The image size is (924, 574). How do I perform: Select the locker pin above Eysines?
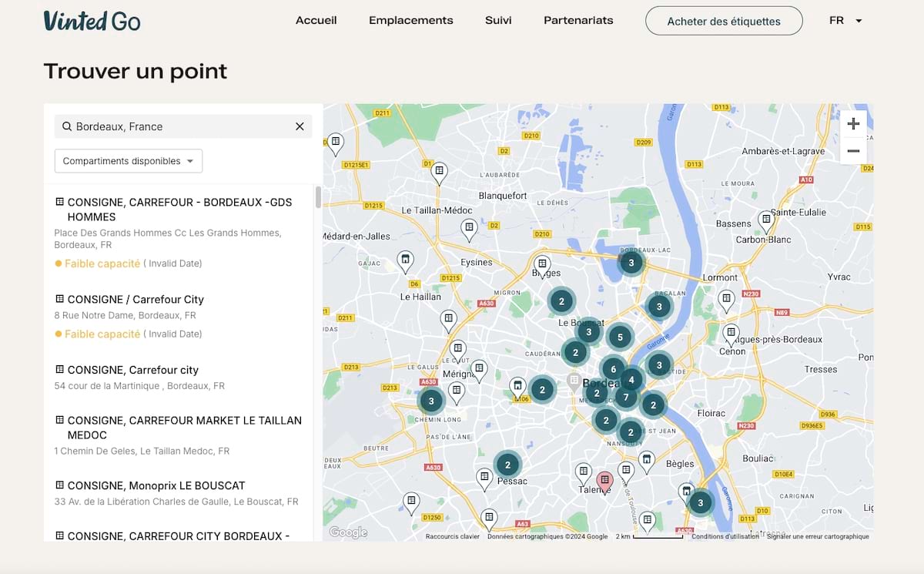coord(469,230)
